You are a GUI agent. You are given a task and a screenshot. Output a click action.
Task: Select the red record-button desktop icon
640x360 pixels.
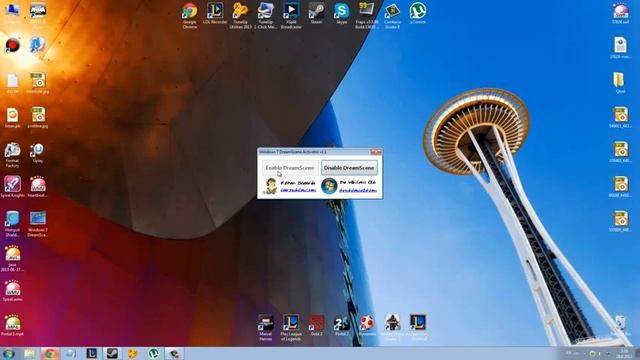pos(12,45)
